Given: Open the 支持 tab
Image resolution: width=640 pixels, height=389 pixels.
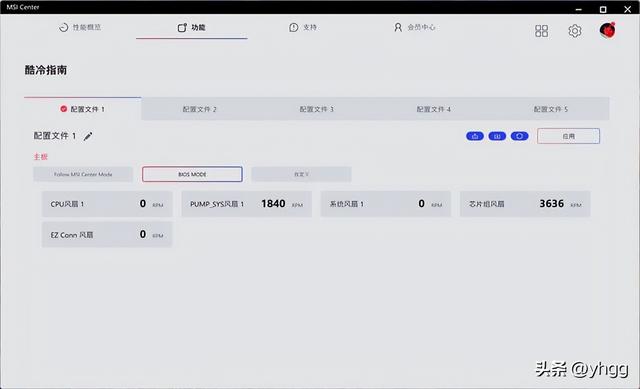Looking at the screenshot, I should point(303,27).
